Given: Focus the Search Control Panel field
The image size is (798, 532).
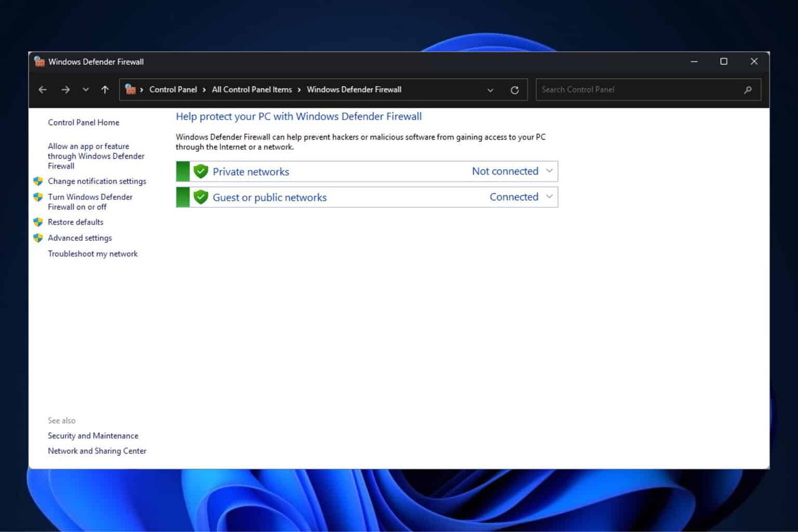Looking at the screenshot, I should [639, 89].
